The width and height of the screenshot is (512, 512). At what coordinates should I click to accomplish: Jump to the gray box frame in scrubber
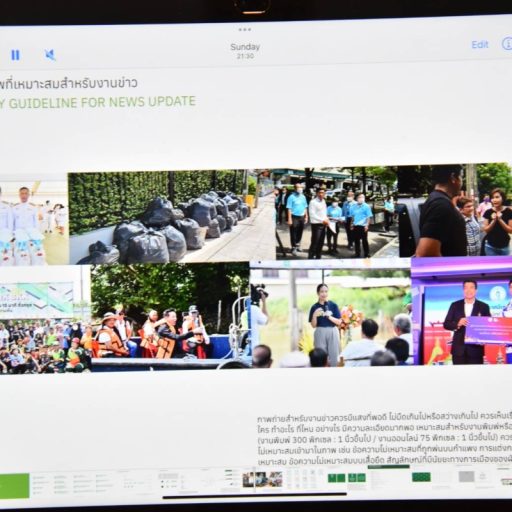466,477
